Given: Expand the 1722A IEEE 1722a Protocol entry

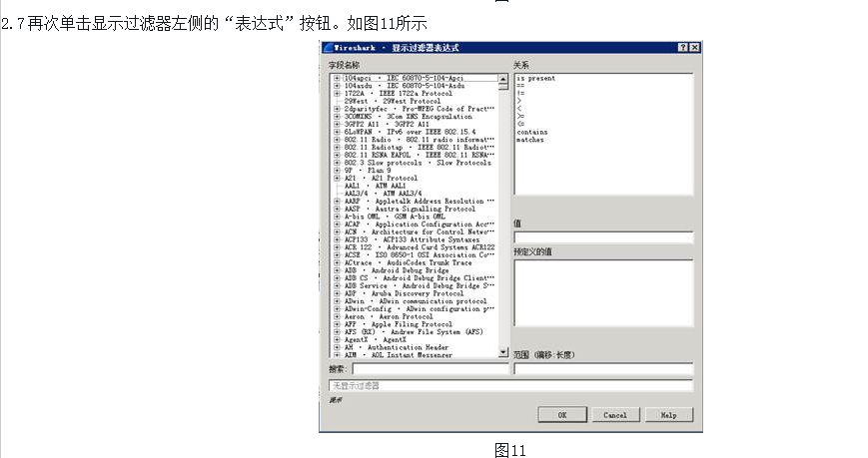Looking at the screenshot, I should (x=337, y=94).
